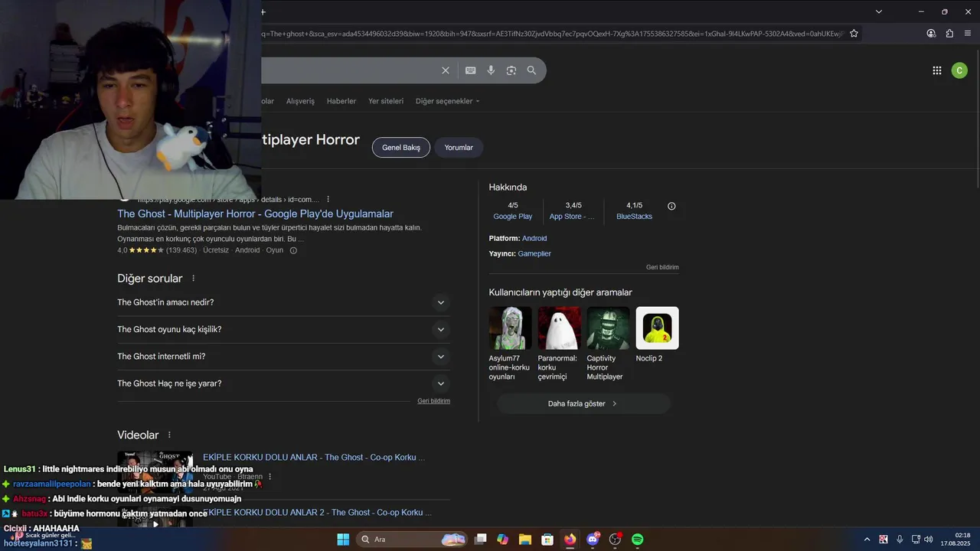Screen dimensions: 980x551
Task: Open Discord from the taskbar
Action: coord(593,540)
